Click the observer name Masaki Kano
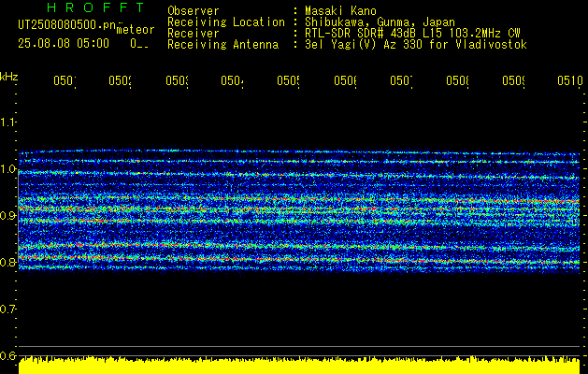Image resolution: width=588 pixels, height=374 pixels. click(x=340, y=11)
